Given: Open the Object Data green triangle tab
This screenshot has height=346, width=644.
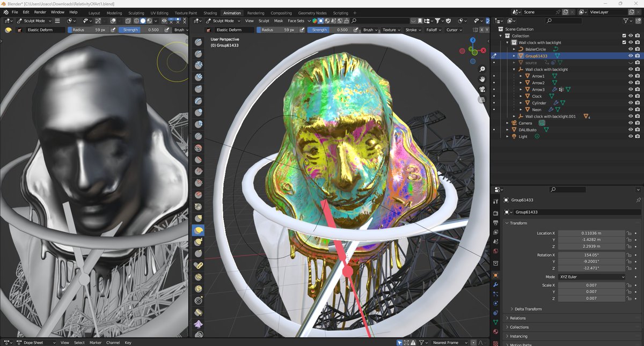Looking at the screenshot, I should tap(495, 322).
